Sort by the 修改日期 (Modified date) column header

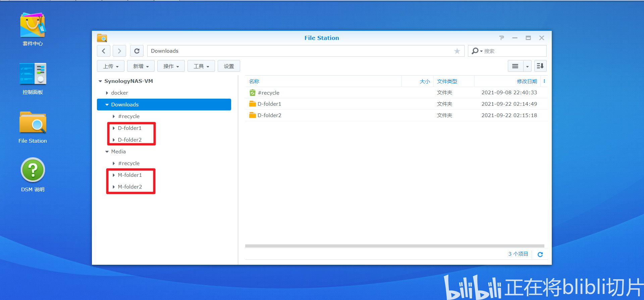(527, 81)
